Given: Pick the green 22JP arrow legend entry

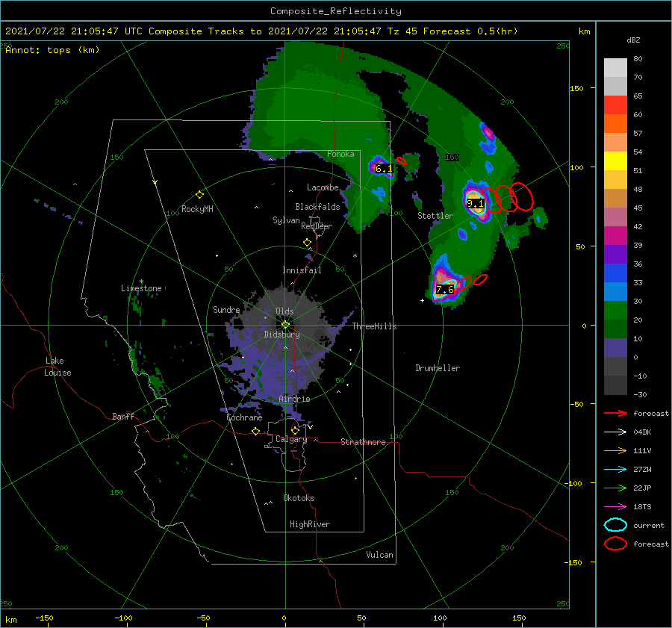Looking at the screenshot, I should tap(615, 488).
